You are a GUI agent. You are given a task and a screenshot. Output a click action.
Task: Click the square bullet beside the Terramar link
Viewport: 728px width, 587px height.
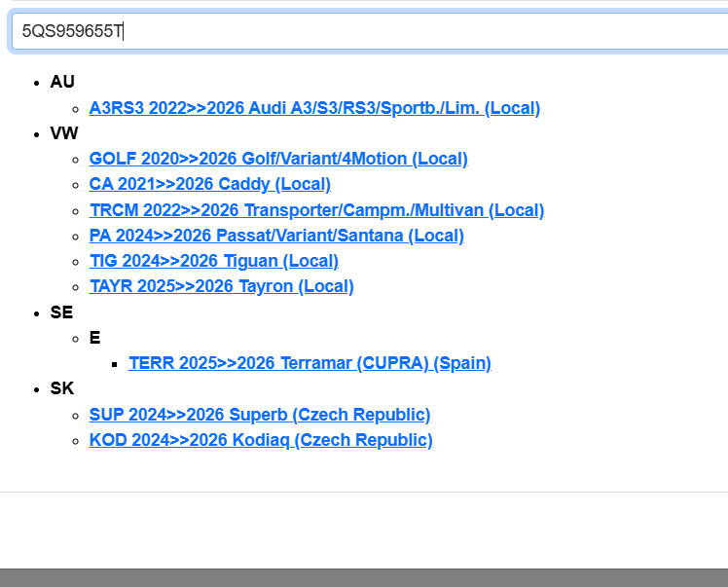pyautogui.click(x=115, y=364)
